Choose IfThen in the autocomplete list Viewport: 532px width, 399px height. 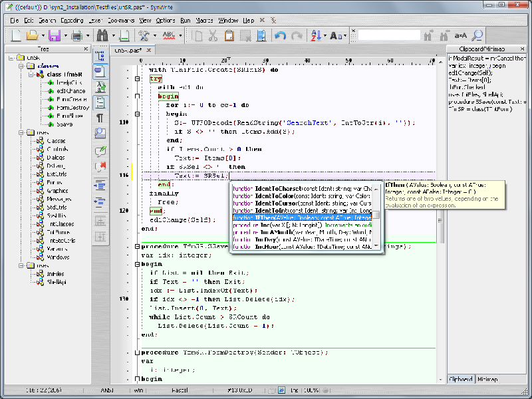pyautogui.click(x=302, y=217)
